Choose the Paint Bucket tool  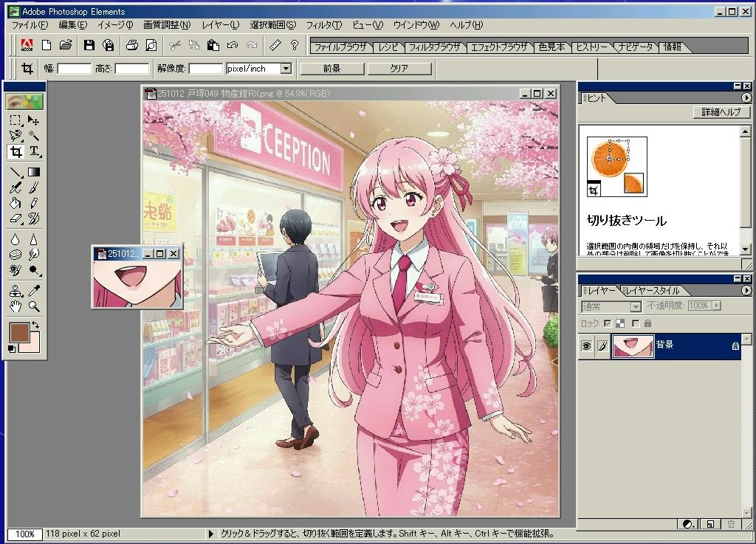16,203
